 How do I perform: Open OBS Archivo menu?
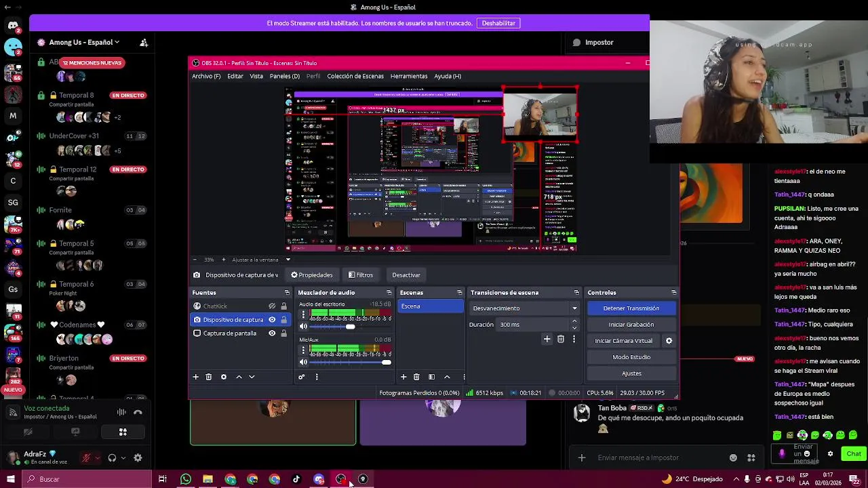click(x=206, y=76)
